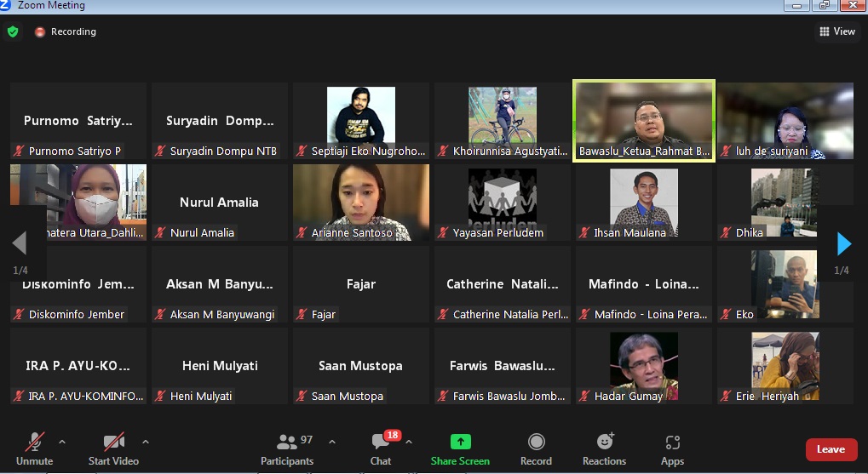This screenshot has width=868, height=474.
Task: Expand the arrow next to Chat
Action: [409, 442]
